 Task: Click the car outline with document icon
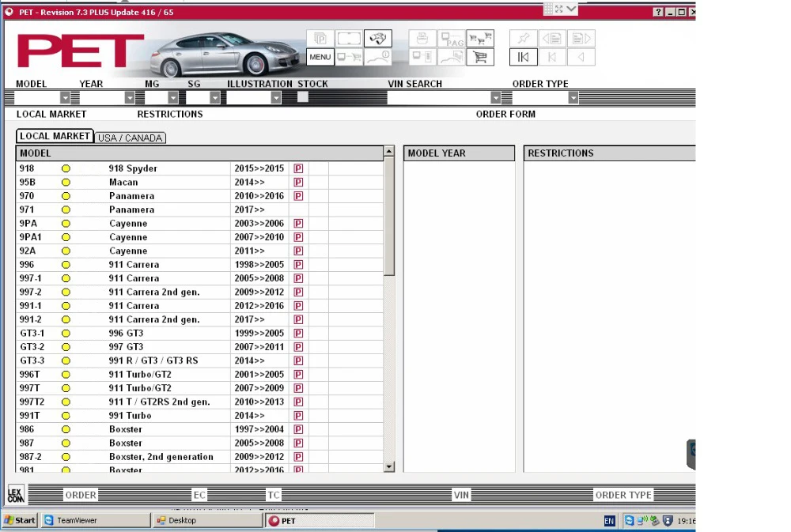pos(452,57)
